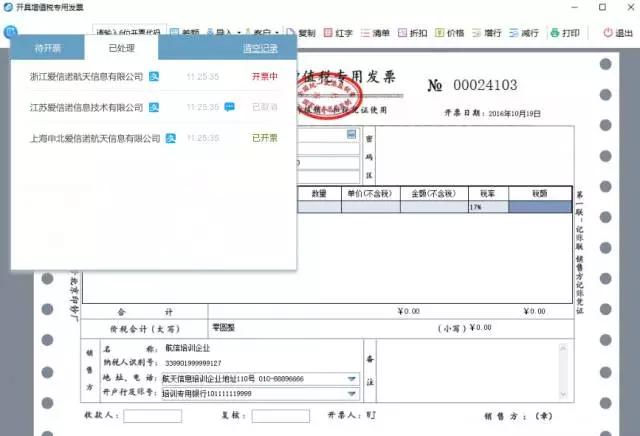The height and width of the screenshot is (436, 640).
Task: Click the 税额 column header
Action: coord(540,194)
